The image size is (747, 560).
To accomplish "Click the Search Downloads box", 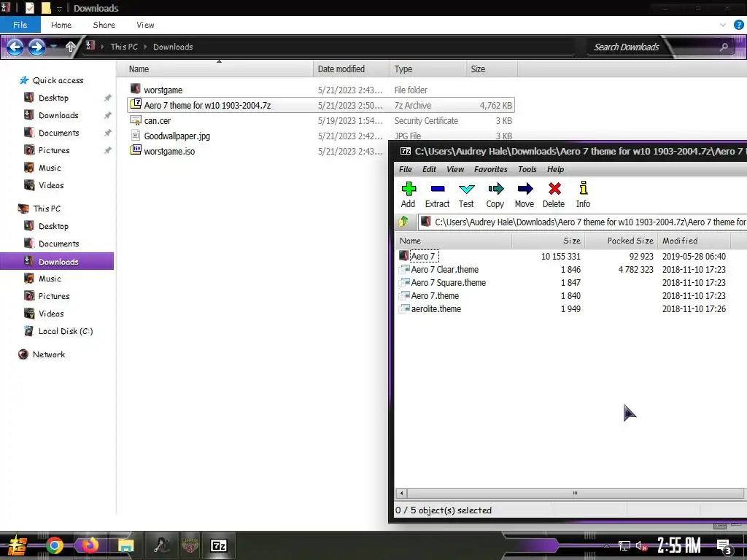I will 627,47.
